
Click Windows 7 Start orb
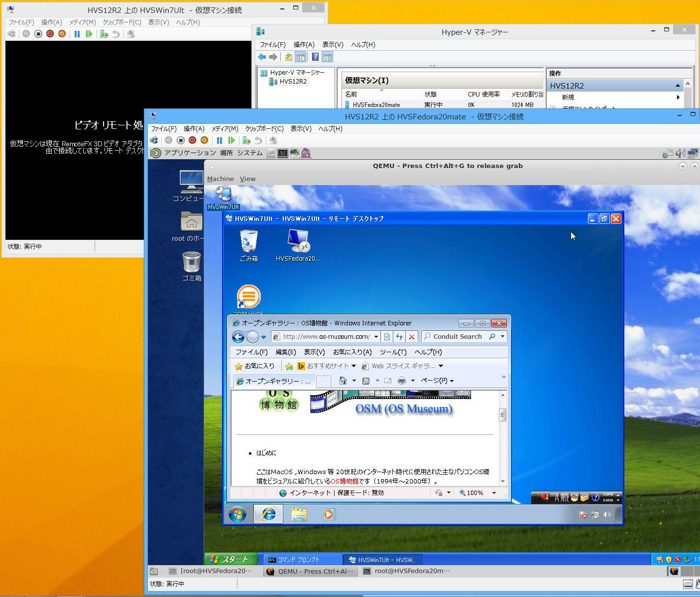(x=237, y=514)
